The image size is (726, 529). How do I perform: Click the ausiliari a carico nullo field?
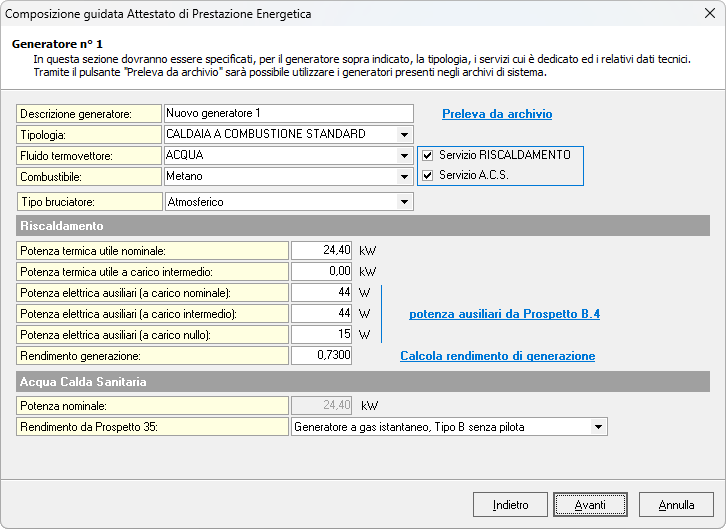point(321,335)
